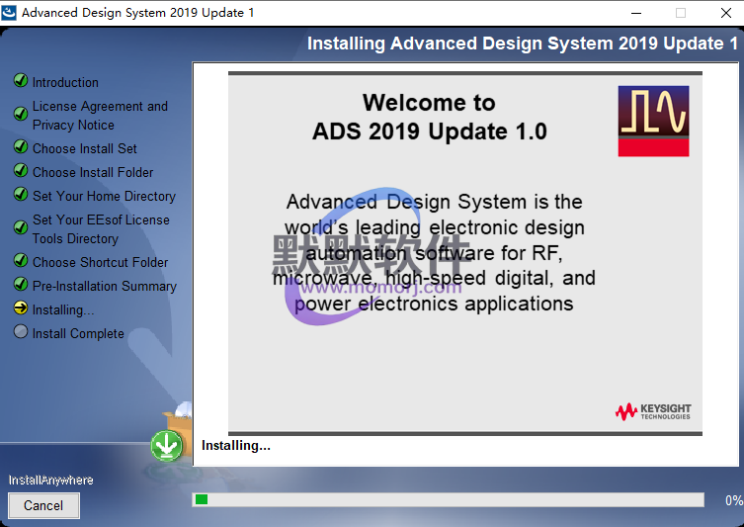The width and height of the screenshot is (744, 527).
Task: Minimize the installer window
Action: [x=635, y=13]
